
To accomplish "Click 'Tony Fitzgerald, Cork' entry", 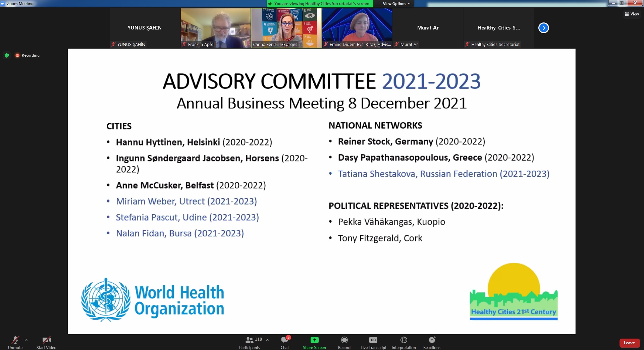I will 380,238.
